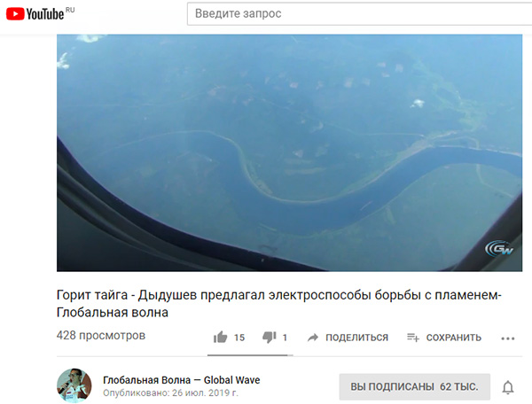This screenshot has width=532, height=404.
Task: Click the dislike thumbs-down icon
Action: point(270,338)
